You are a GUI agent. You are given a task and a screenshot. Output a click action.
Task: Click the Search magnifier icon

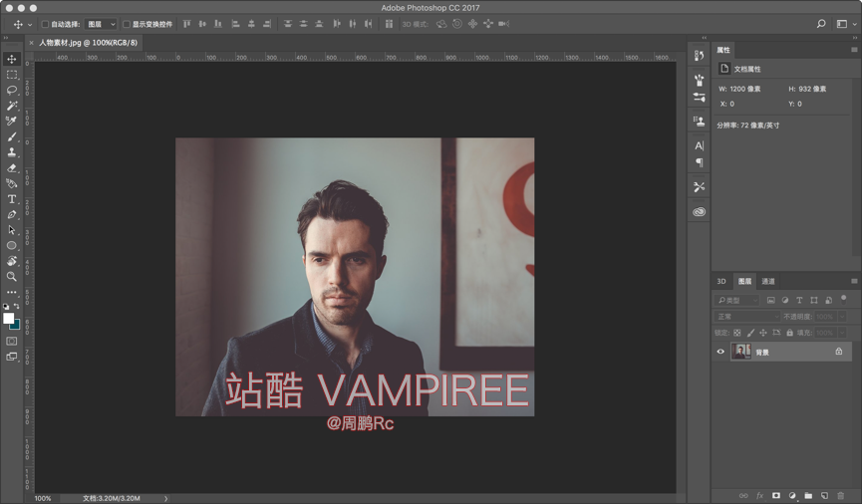[821, 24]
